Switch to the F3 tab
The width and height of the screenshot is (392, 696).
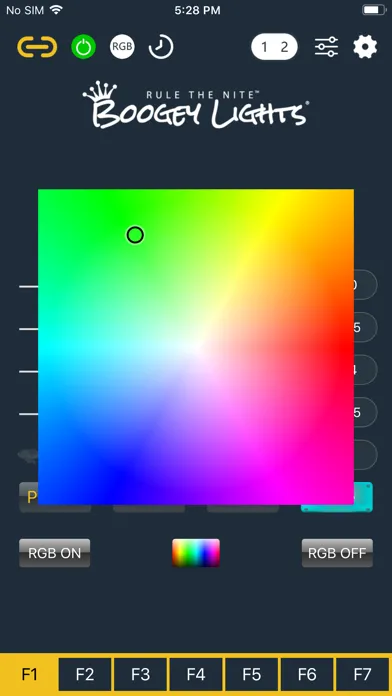point(140,675)
